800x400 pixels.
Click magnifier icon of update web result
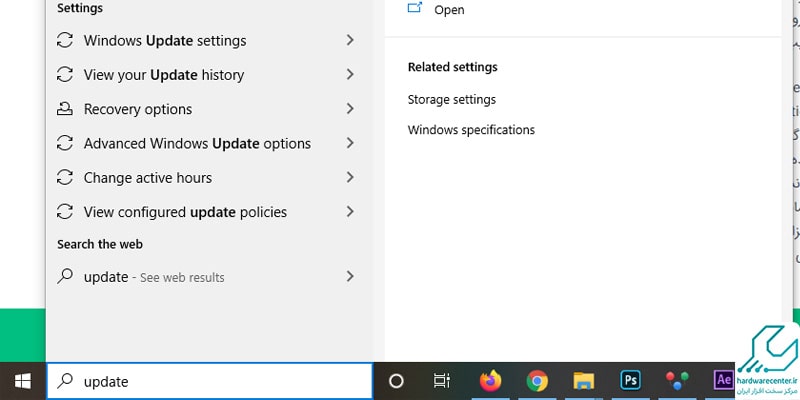(x=65, y=276)
